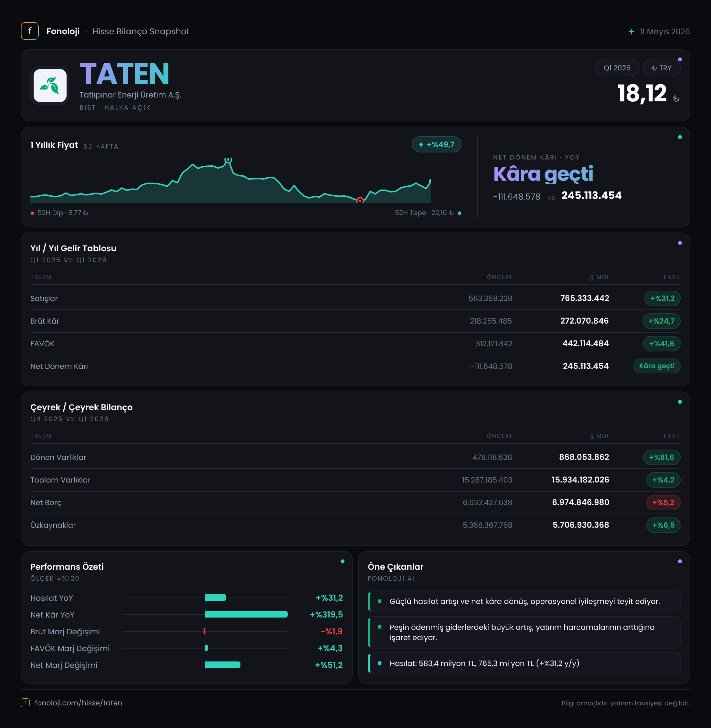Click the -%1,9 Brüt Marj value

pos(332,631)
